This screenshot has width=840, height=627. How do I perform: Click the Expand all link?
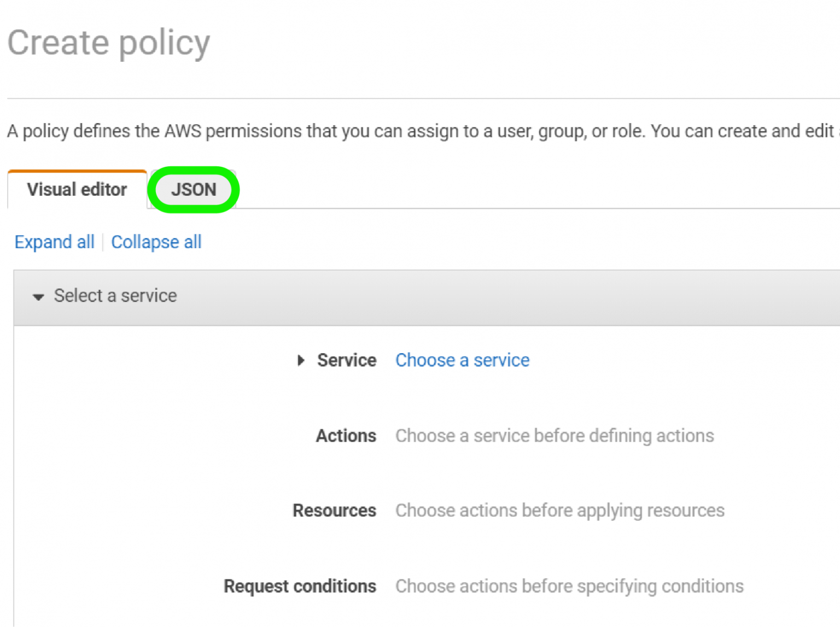click(x=54, y=242)
